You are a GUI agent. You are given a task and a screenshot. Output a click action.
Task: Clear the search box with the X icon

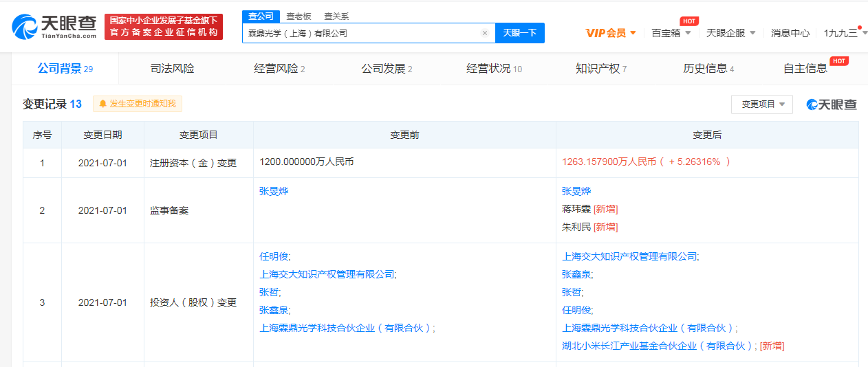click(484, 33)
